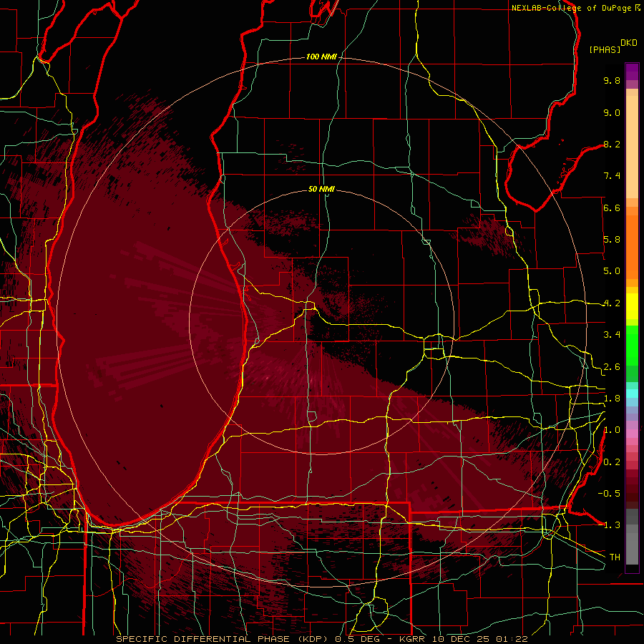Click the 100 NMI range ring label
Screen dimensions: 644x644
click(x=321, y=57)
